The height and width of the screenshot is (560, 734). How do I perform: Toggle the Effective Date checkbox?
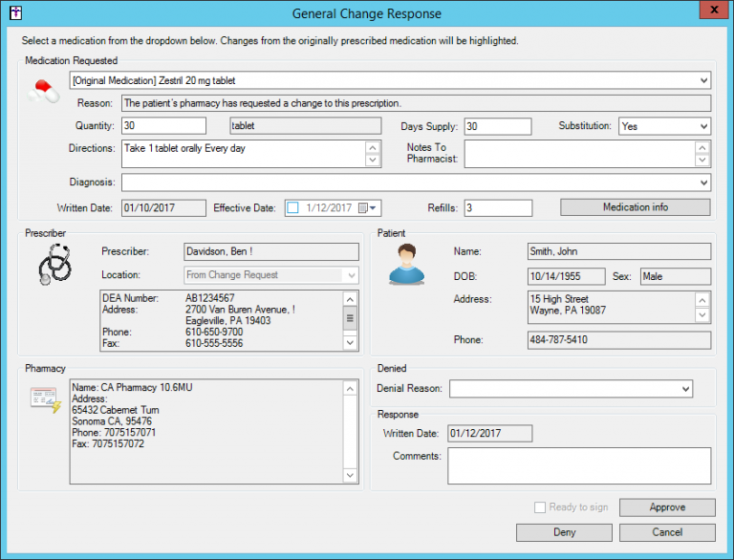click(x=292, y=207)
